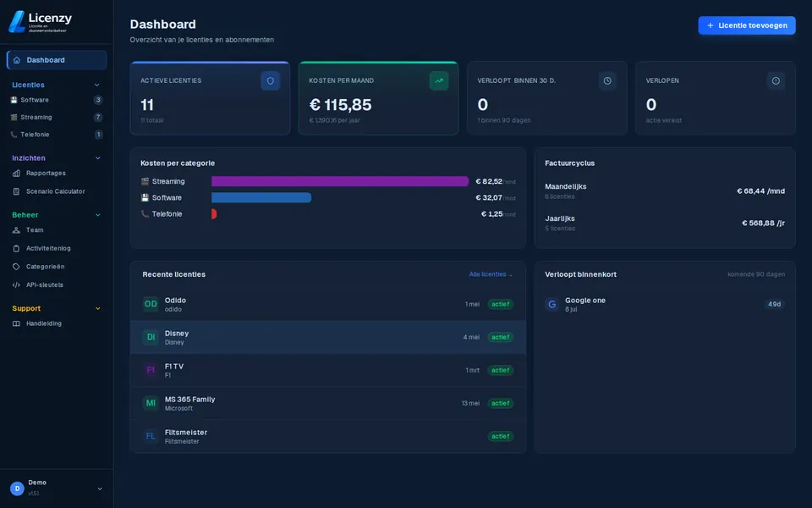Image resolution: width=812 pixels, height=508 pixels.
Task: Click the OD avatar for Odido
Action: 151,304
